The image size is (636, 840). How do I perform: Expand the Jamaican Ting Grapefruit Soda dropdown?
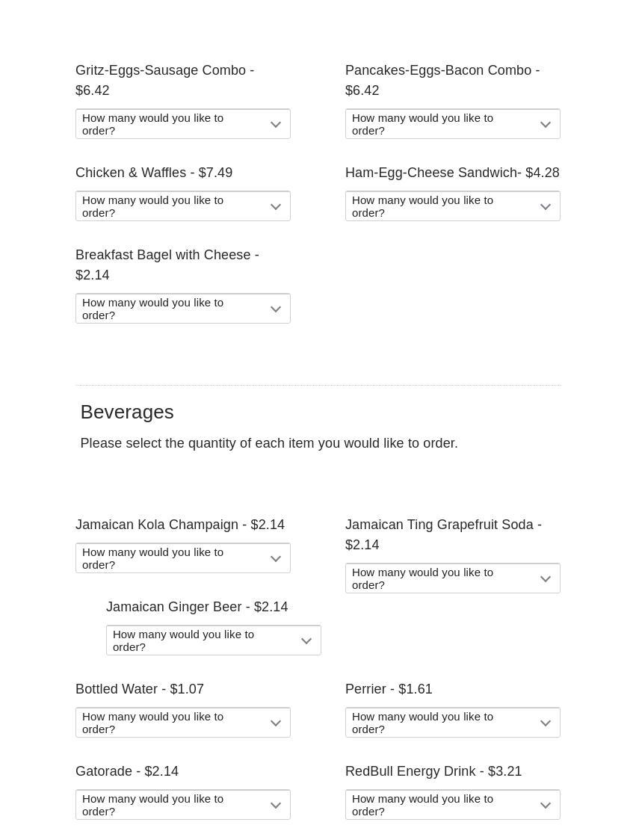pyautogui.click(x=452, y=578)
